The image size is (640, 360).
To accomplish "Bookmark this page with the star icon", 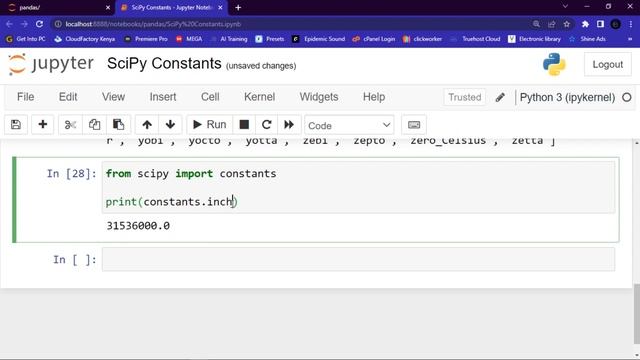I will pyautogui.click(x=567, y=24).
